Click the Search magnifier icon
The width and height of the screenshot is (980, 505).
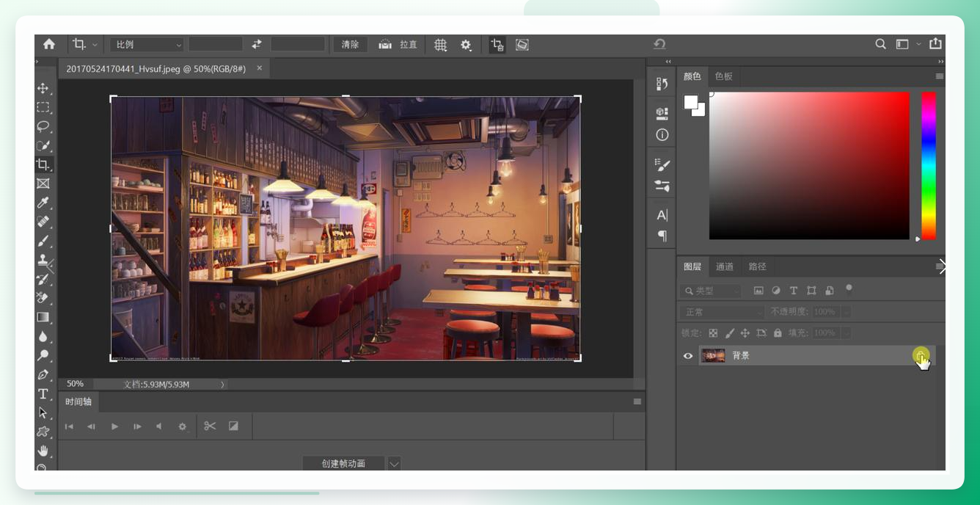click(881, 44)
